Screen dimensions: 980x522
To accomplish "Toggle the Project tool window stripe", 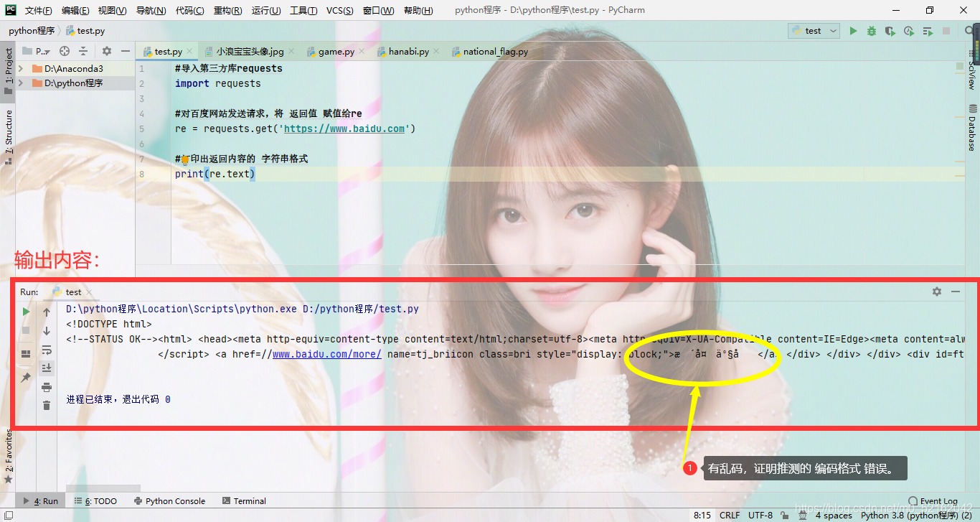I will click(8, 71).
